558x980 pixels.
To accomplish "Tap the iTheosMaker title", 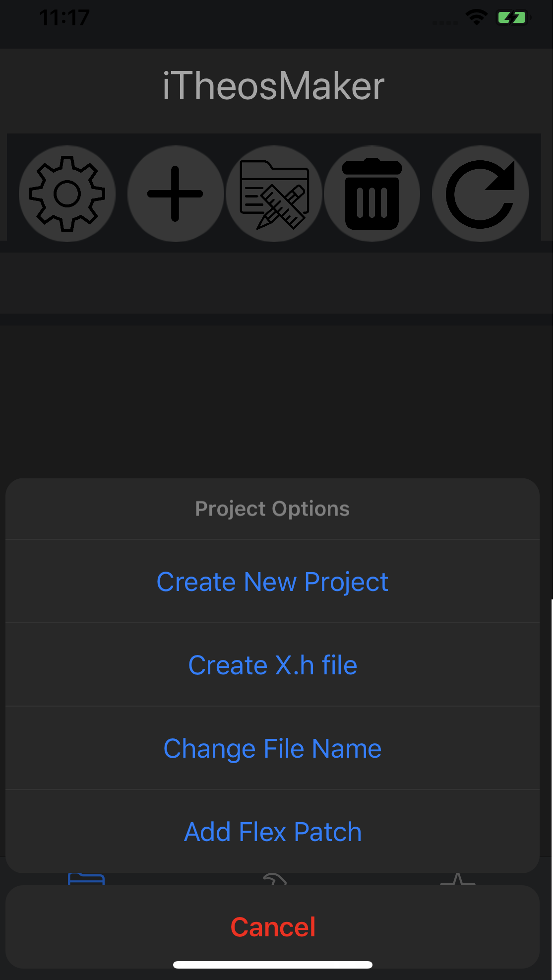I will click(x=273, y=86).
